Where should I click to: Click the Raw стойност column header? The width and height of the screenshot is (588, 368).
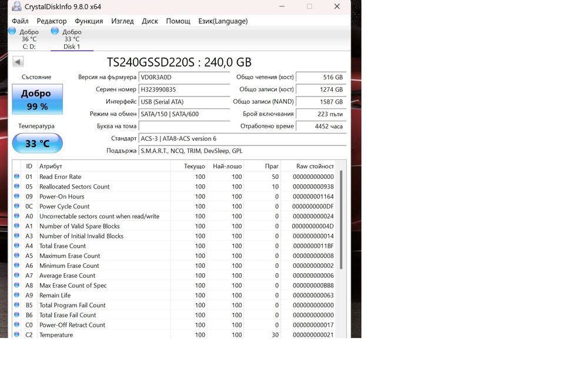pyautogui.click(x=315, y=166)
